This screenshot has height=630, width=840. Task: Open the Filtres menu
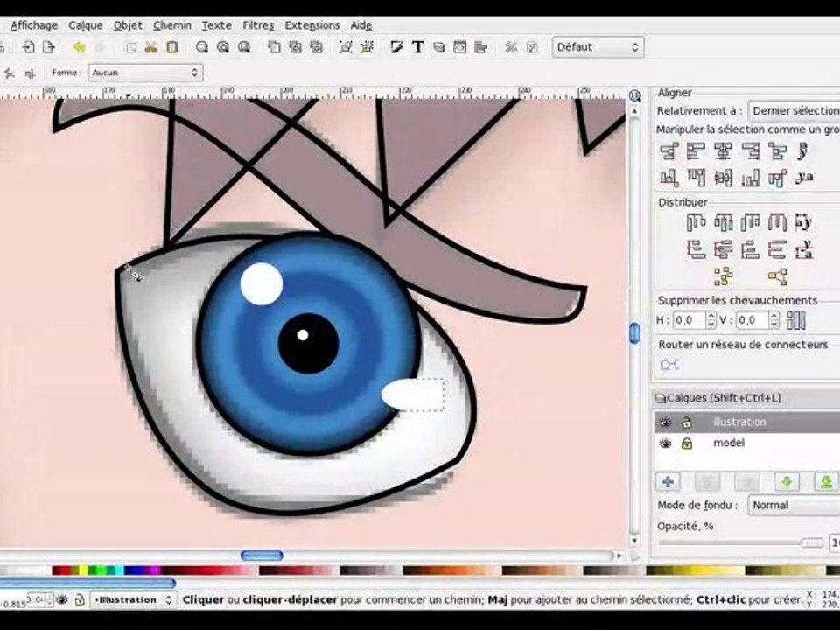257,25
